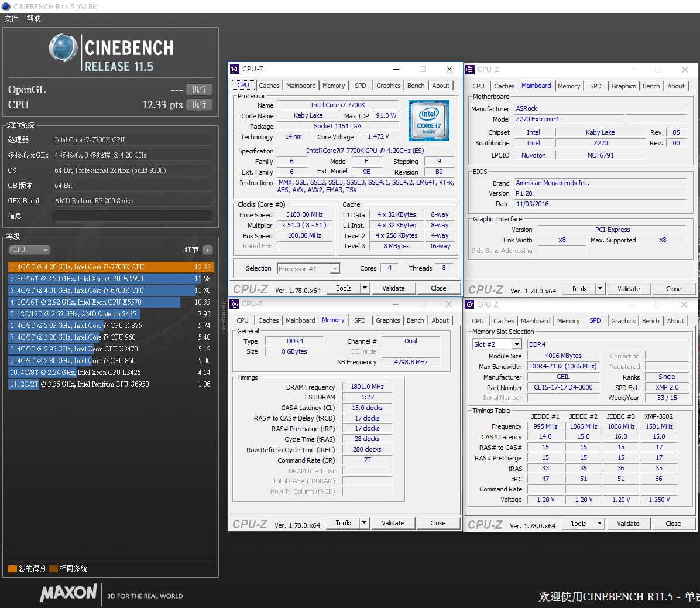Open Tools dropdown arrow in Memory window

(x=365, y=522)
